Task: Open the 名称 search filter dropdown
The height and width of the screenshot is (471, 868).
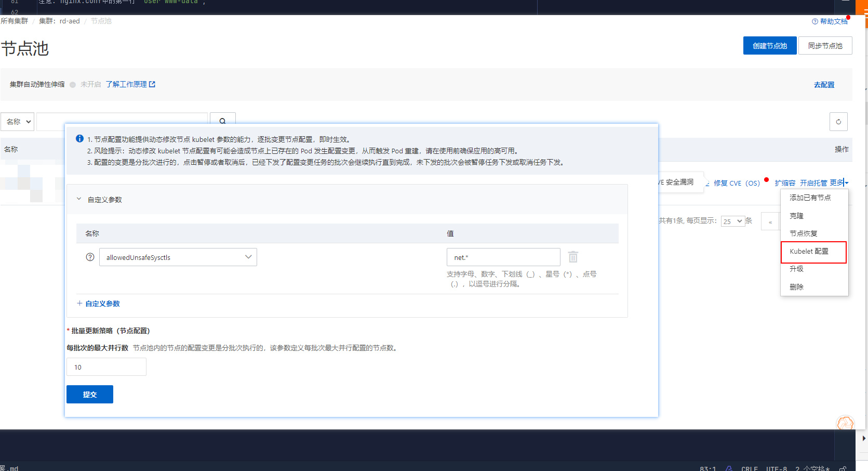Action: tap(18, 122)
